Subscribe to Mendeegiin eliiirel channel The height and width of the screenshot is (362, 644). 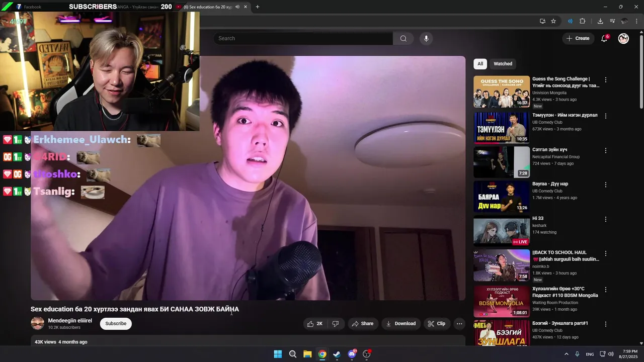tap(116, 324)
